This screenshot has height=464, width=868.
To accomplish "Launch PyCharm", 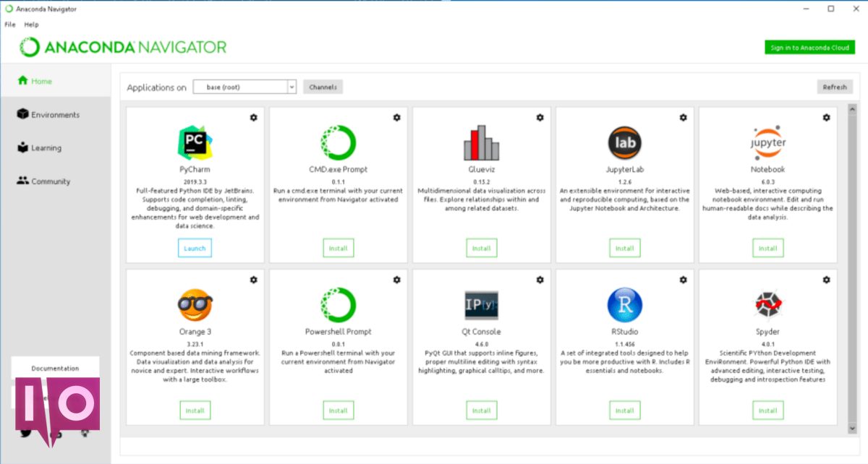I will [x=195, y=248].
